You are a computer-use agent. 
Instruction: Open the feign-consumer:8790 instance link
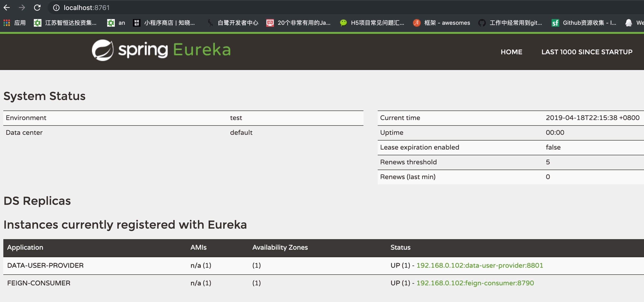475,283
